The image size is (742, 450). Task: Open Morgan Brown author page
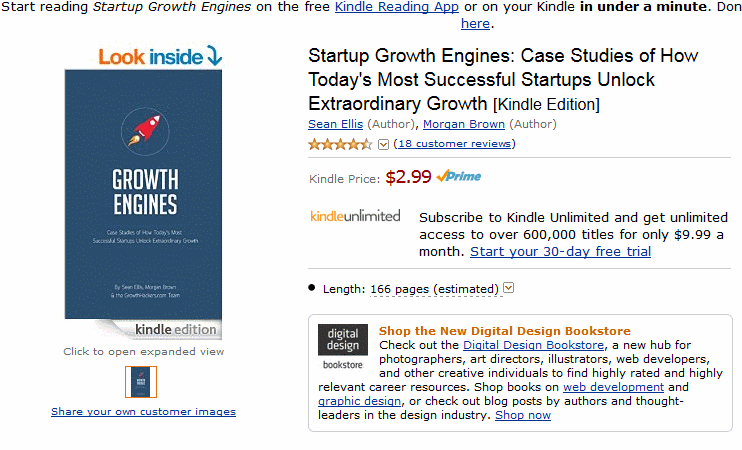point(463,124)
